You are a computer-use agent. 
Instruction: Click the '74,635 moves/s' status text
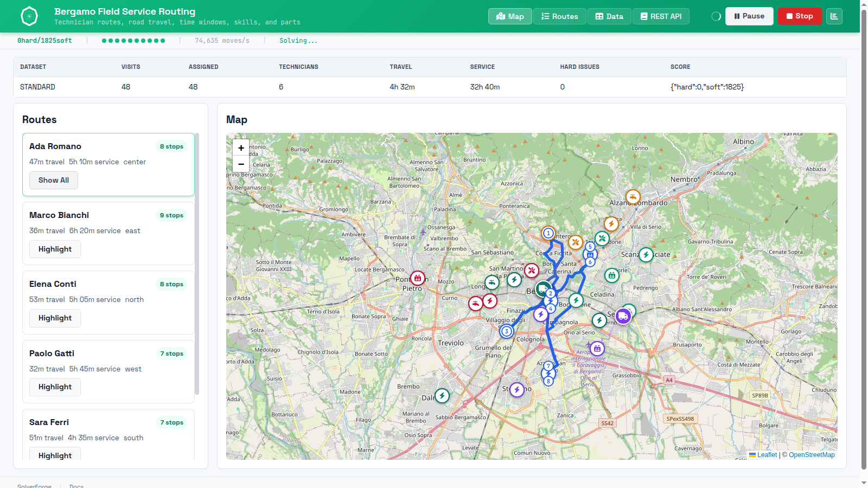tap(222, 41)
